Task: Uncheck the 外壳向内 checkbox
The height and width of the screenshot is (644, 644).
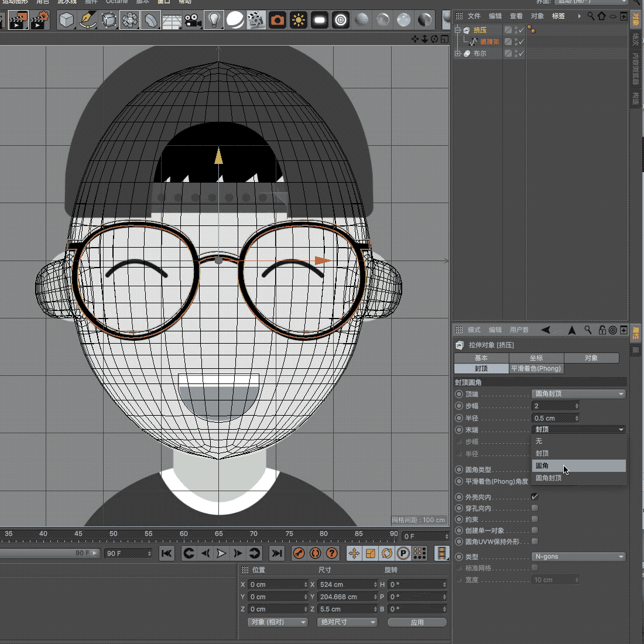Action: 535,496
